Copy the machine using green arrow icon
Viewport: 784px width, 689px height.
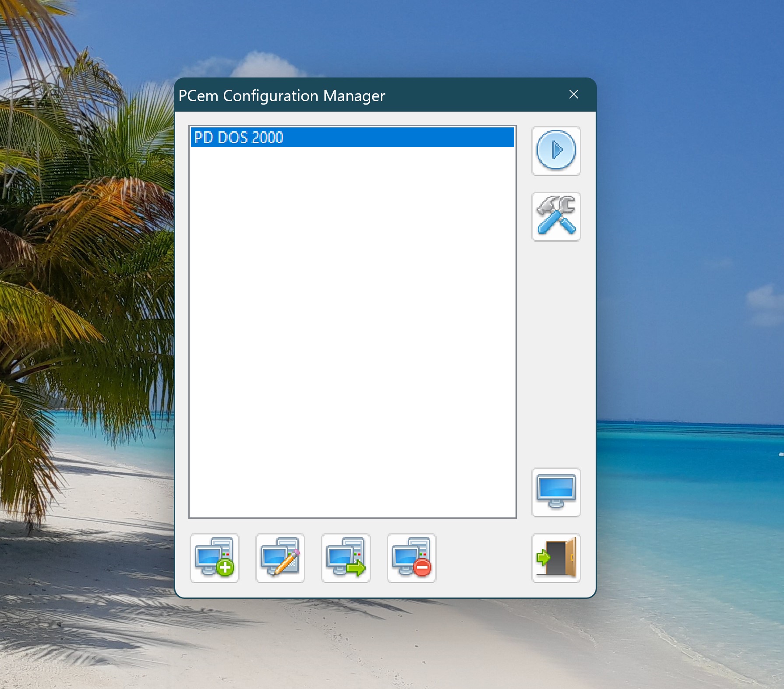[x=346, y=558]
